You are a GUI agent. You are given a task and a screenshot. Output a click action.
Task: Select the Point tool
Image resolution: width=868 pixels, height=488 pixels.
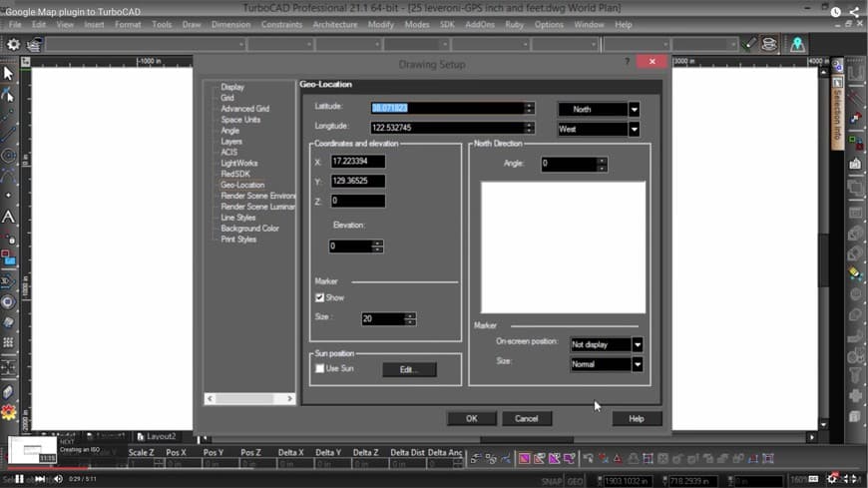point(8,195)
